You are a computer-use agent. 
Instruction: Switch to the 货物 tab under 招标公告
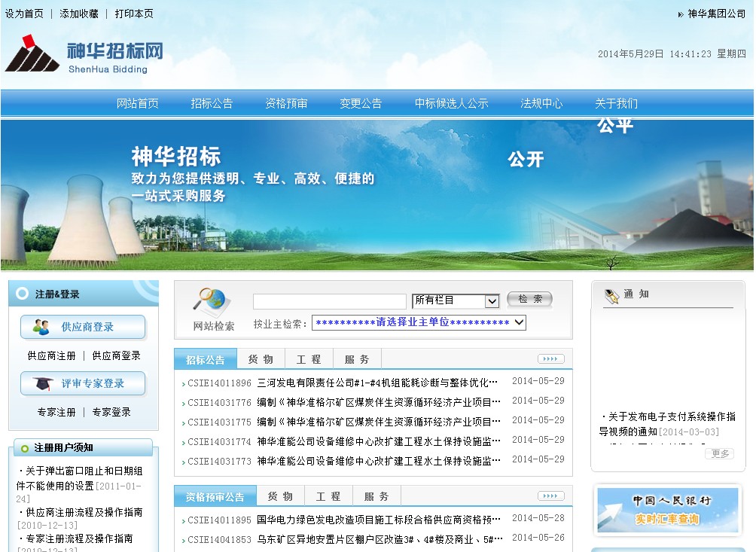[x=261, y=359]
